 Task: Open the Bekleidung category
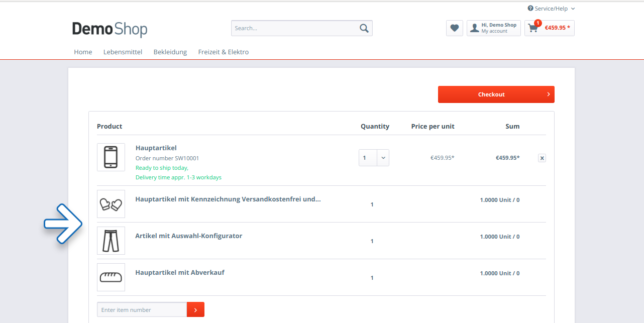(170, 52)
